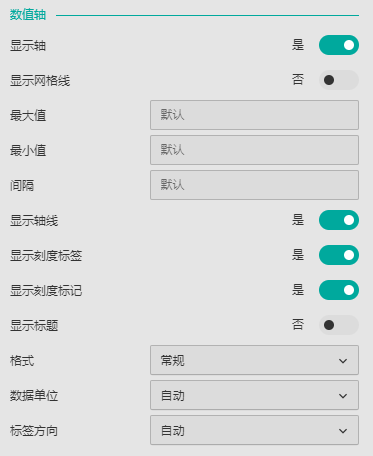Click into the 间隔 text field
Viewport: 373px width, 456px height.
click(254, 185)
